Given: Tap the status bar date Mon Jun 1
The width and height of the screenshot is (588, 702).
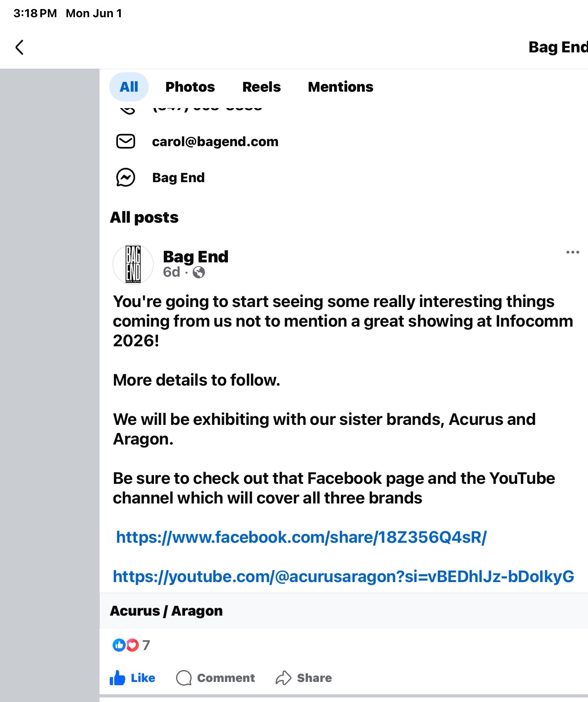Looking at the screenshot, I should click(x=94, y=14).
